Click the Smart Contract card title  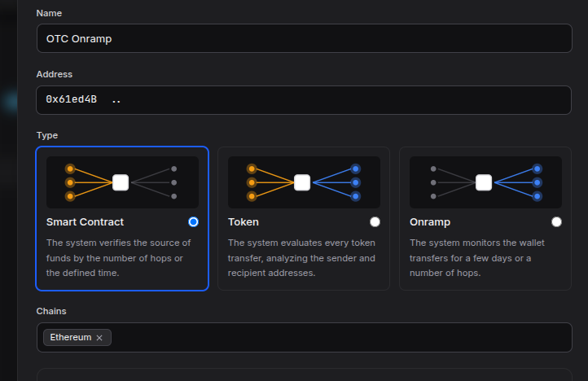86,222
